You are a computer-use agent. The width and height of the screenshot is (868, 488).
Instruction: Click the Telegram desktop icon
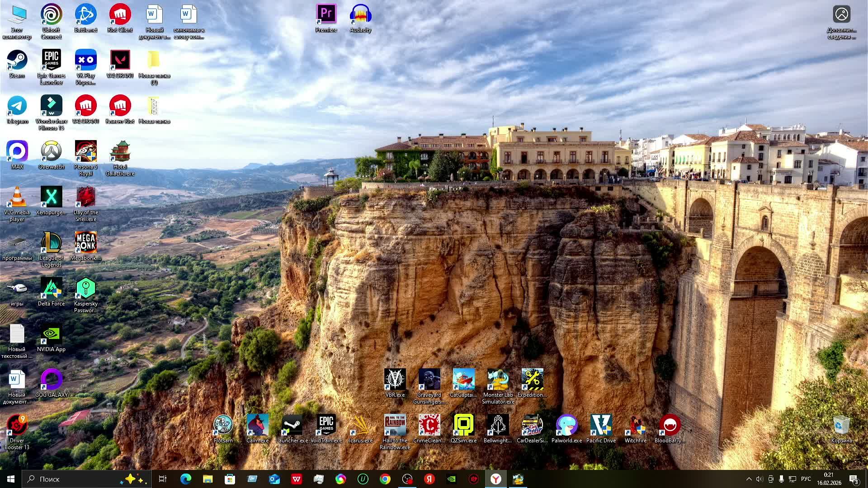tap(17, 106)
